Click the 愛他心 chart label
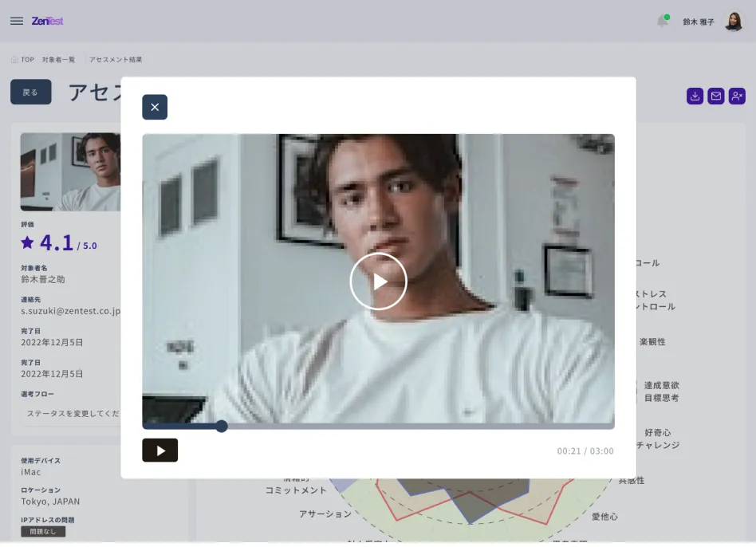This screenshot has height=547, width=756. (604, 517)
